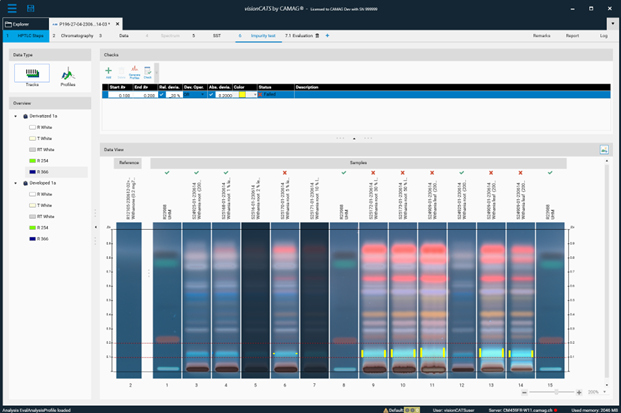
Task: Select the Tracks data type
Action: click(x=31, y=75)
